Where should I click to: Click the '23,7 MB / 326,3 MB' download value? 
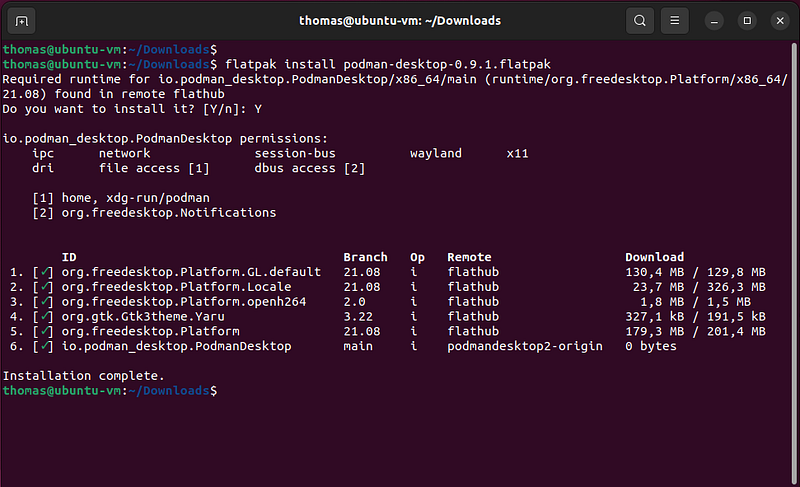(699, 287)
